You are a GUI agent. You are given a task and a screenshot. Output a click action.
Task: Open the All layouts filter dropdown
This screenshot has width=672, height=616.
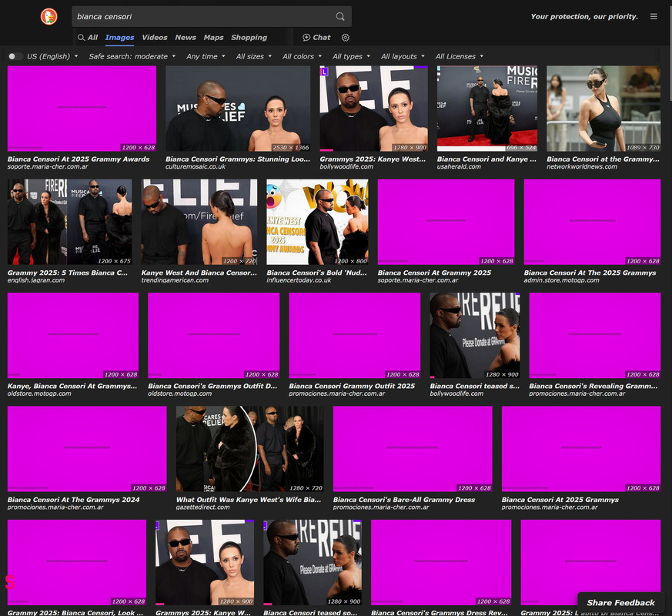click(x=403, y=56)
